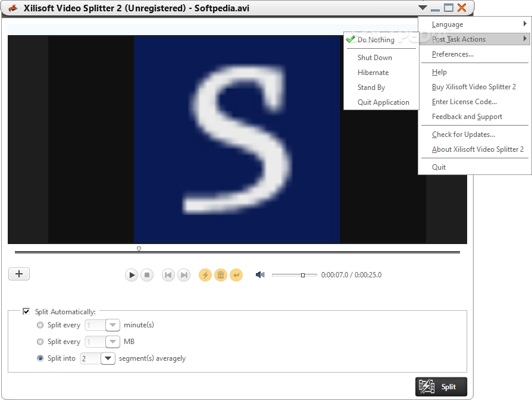Open Preferences from the menu
Screen dimensions: 532x400
475,54
